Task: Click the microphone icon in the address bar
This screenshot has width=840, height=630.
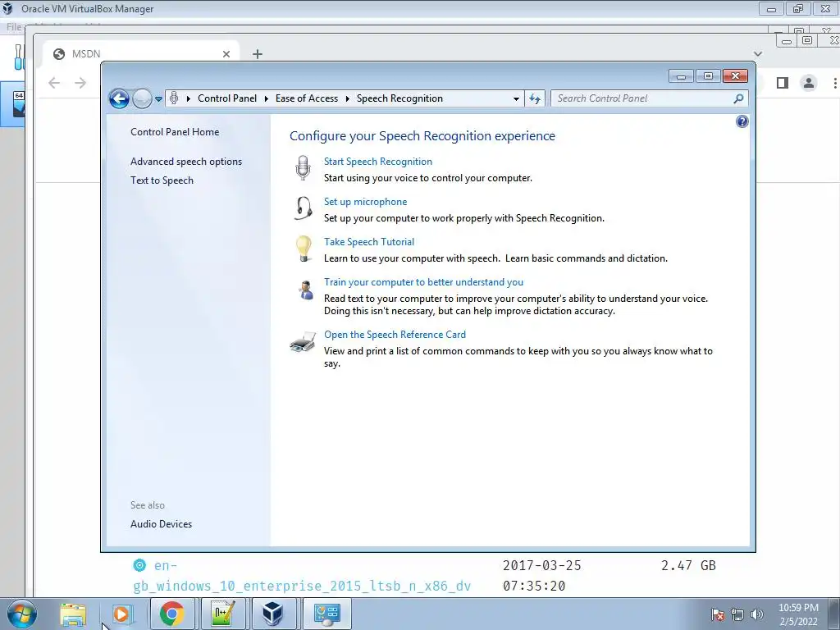Action: pyautogui.click(x=174, y=98)
